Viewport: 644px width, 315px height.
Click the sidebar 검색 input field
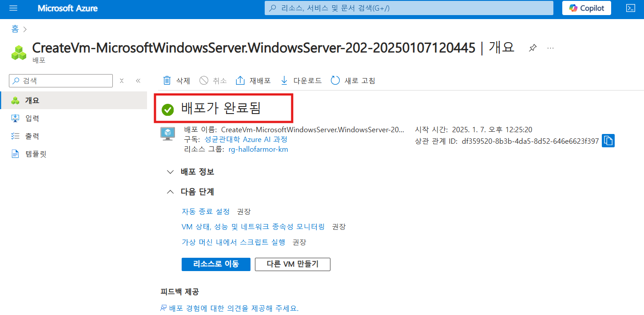[61, 81]
